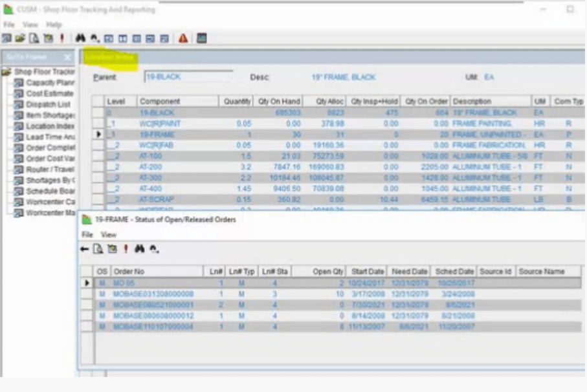This screenshot has height=392, width=587.
Task: Click the Source Name column header
Action: 548,272
